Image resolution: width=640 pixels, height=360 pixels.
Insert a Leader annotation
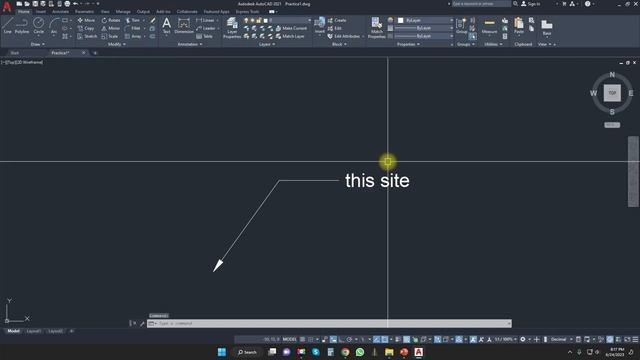coord(205,28)
